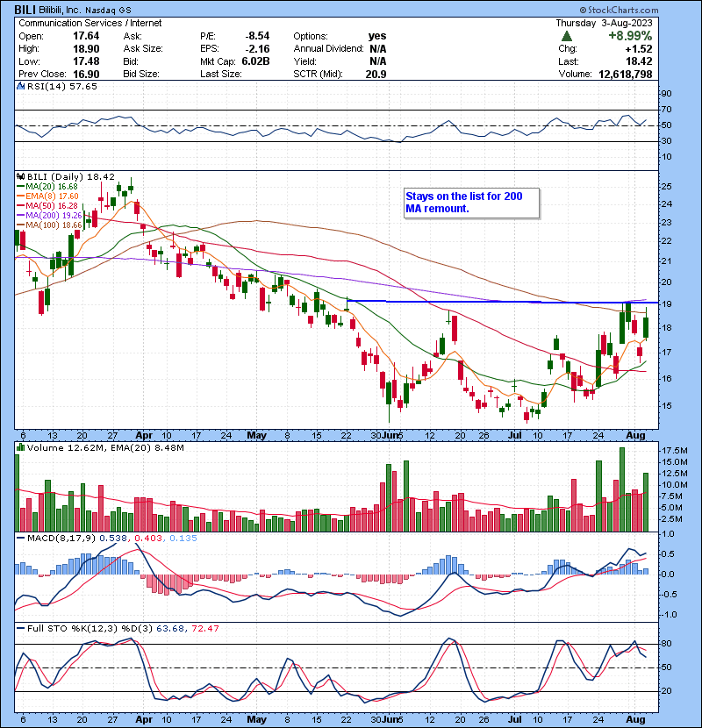Click the MACD(8,17,9) indicator label
This screenshot has height=728, width=702.
pyautogui.click(x=61, y=539)
